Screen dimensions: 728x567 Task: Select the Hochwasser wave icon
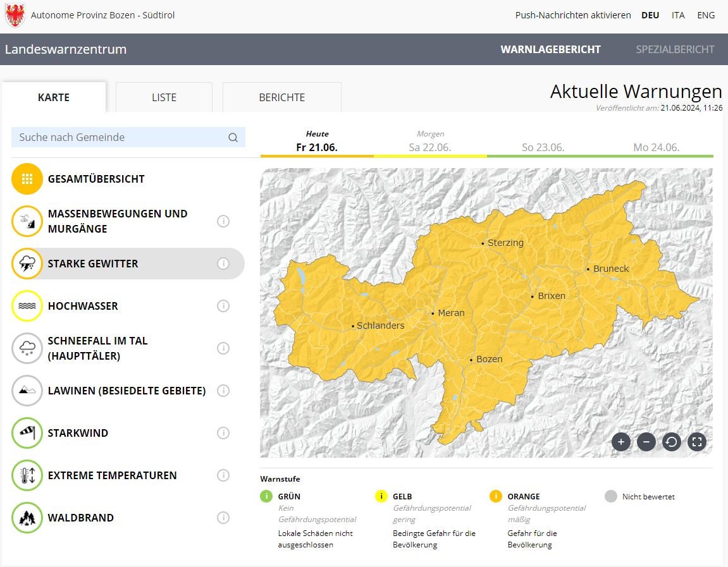tap(27, 306)
